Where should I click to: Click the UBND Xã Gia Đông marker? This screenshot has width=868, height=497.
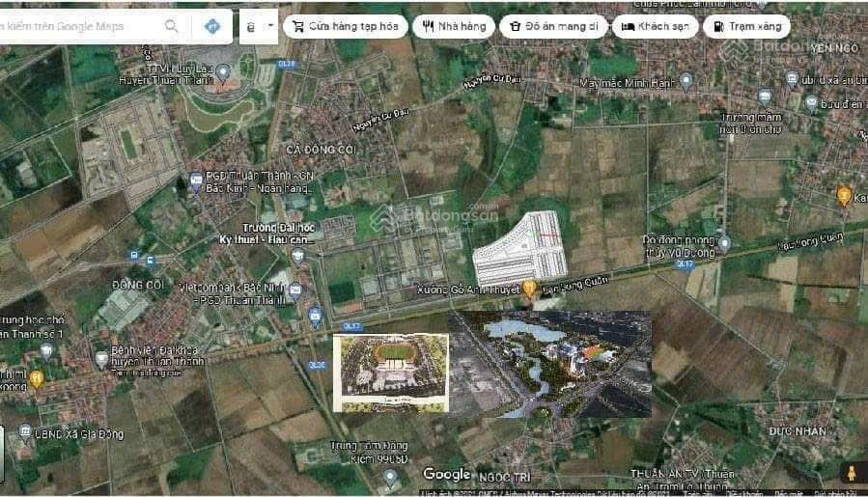(25, 431)
